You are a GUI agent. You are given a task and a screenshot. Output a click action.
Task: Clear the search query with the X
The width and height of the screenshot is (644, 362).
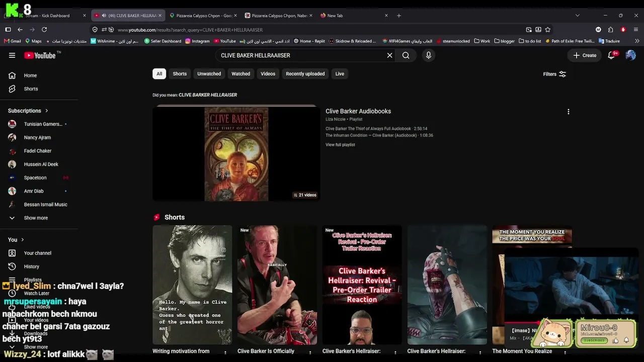tap(389, 55)
